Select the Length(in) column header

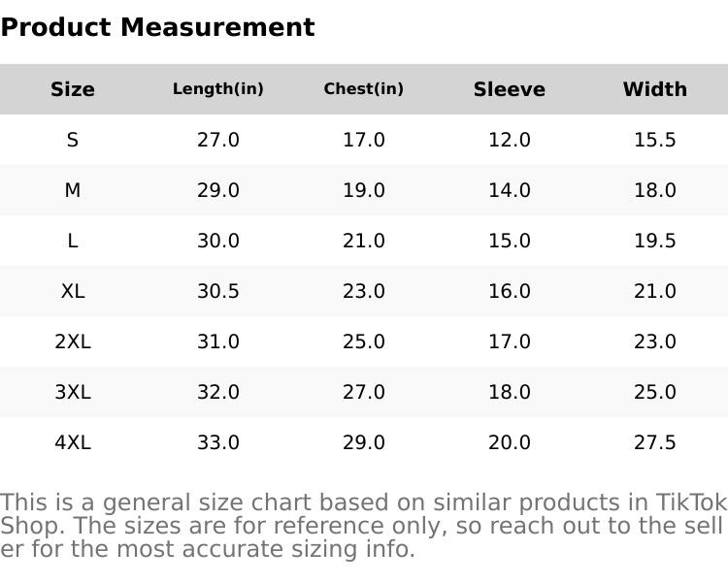pos(218,89)
